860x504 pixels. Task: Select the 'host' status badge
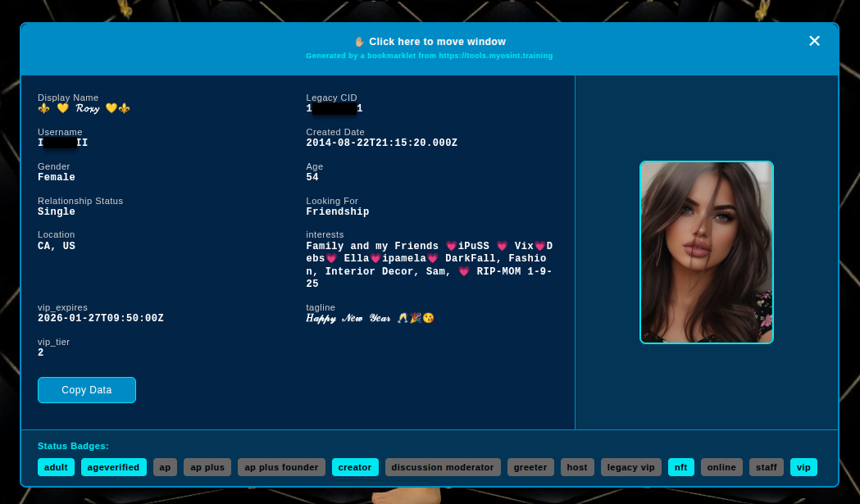(577, 467)
